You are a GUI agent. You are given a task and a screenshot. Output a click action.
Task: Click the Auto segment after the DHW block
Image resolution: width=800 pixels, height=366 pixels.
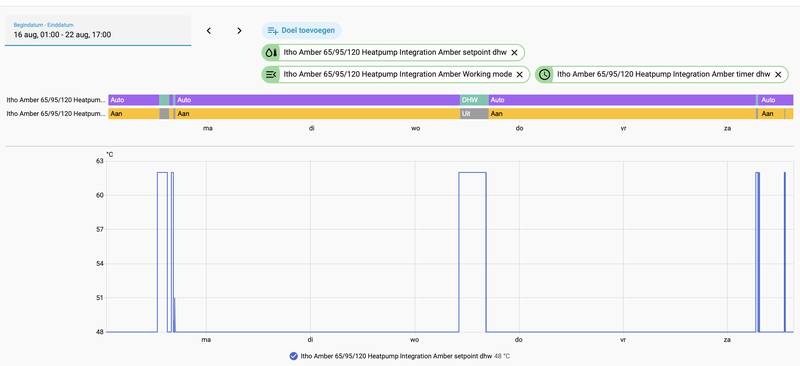click(x=622, y=100)
